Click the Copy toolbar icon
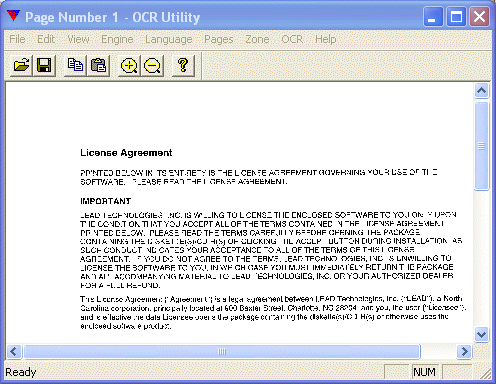This screenshot has width=496, height=384. pyautogui.click(x=75, y=65)
